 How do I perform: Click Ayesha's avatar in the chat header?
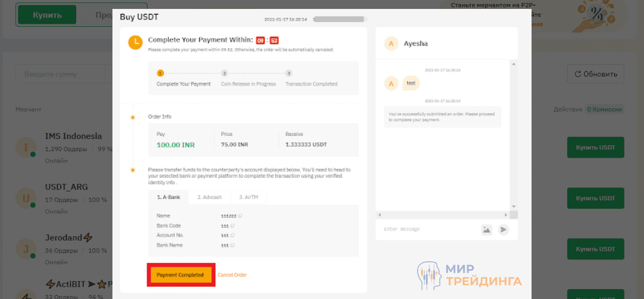pyautogui.click(x=391, y=44)
